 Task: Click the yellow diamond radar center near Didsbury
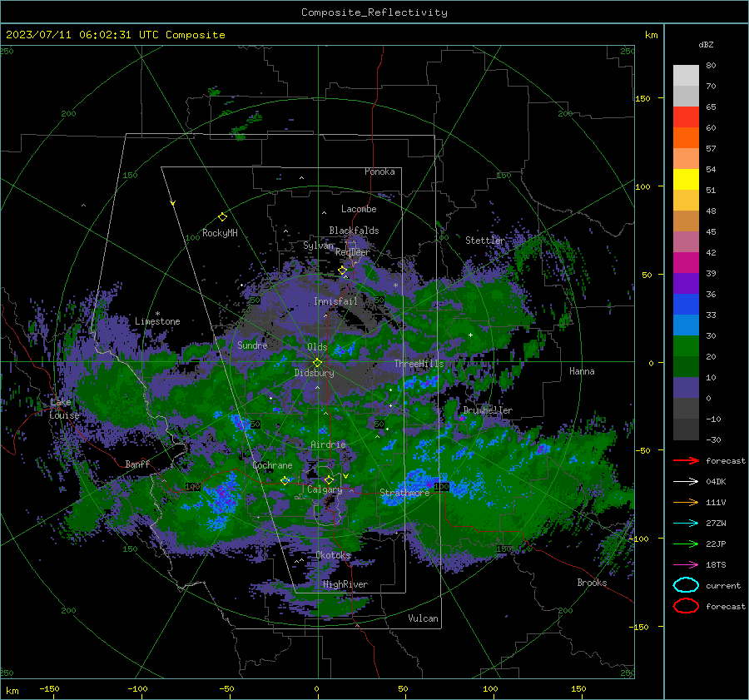[x=317, y=363]
